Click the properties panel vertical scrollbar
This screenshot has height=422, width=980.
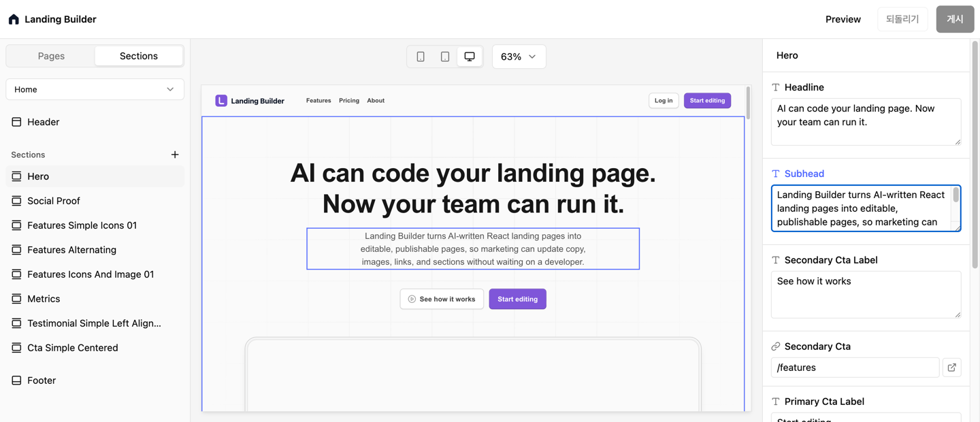tap(975, 155)
